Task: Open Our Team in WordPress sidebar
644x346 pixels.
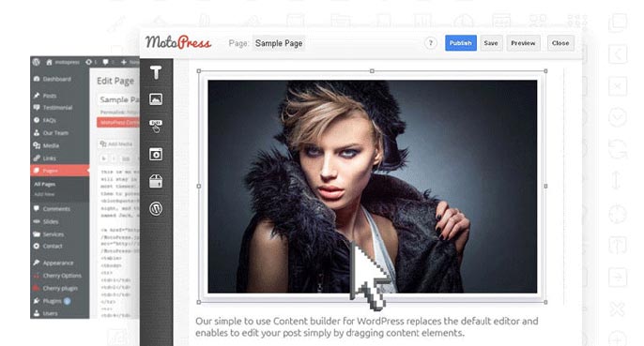Action: coord(55,133)
